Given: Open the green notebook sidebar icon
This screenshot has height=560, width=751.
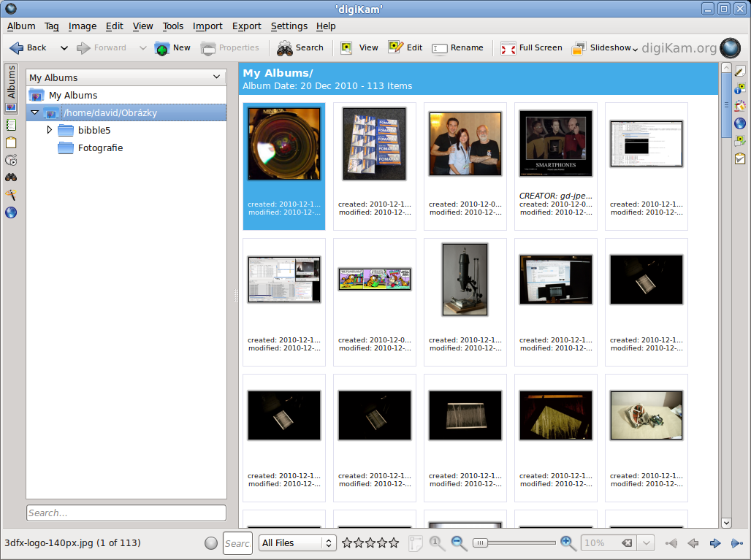Looking at the screenshot, I should click(x=11, y=126).
